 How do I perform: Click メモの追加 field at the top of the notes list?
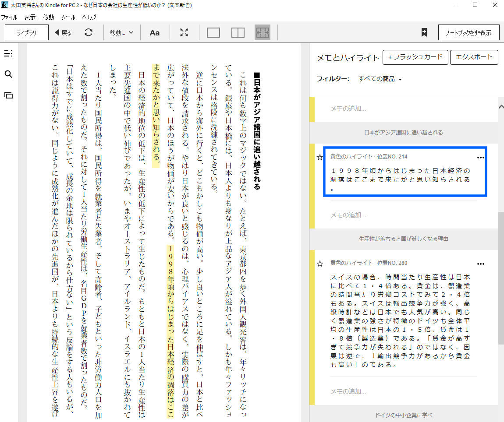pyautogui.click(x=348, y=109)
